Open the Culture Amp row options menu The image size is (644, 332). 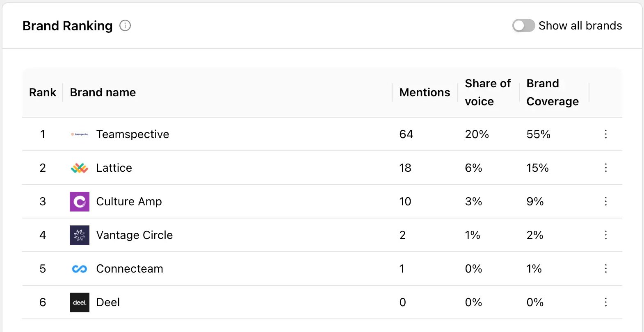[x=605, y=202]
